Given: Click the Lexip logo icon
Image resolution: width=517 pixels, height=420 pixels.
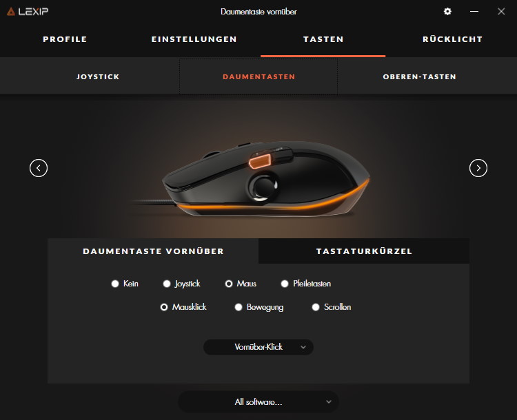Looking at the screenshot, I should click(11, 12).
